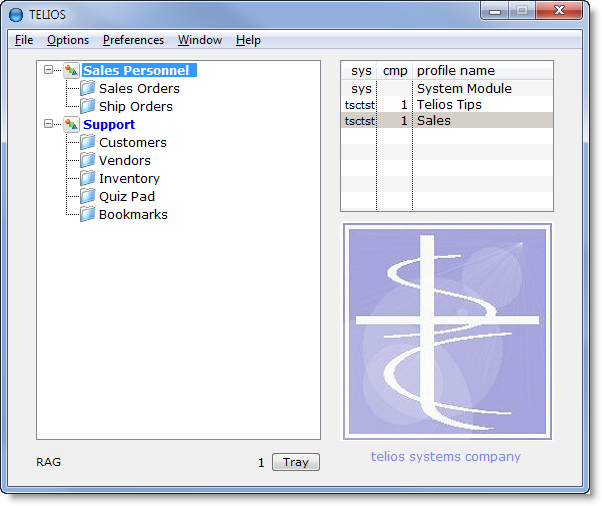Click the Vendors folder icon

point(88,161)
